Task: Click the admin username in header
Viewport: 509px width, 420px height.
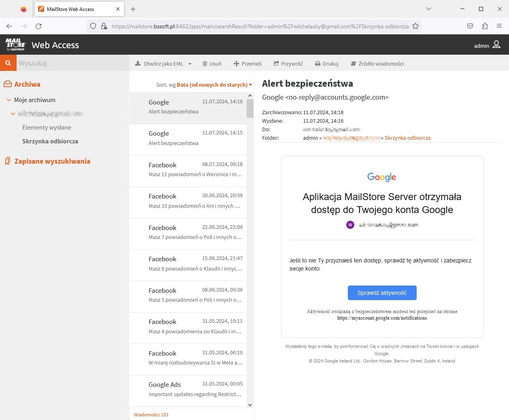Action: tap(481, 46)
